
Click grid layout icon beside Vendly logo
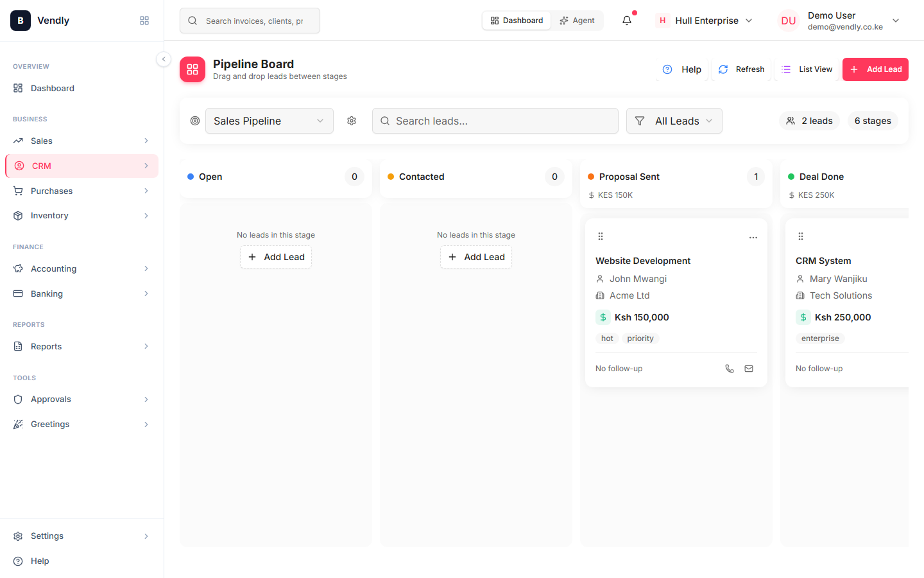pos(144,21)
